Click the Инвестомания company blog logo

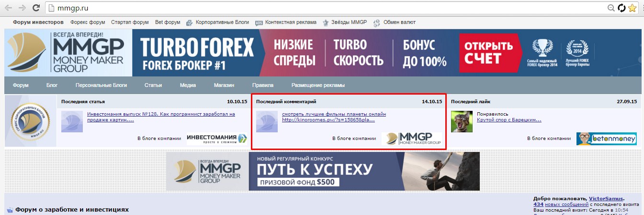[x=217, y=139]
